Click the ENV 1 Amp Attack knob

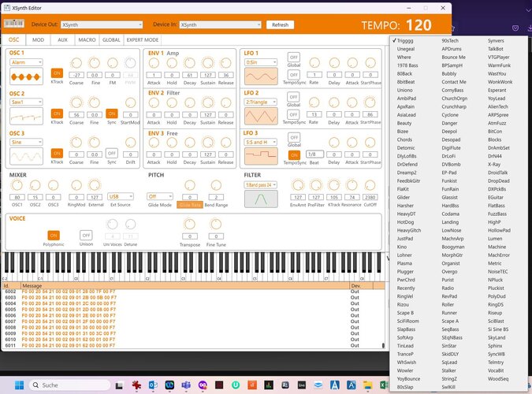(x=154, y=63)
